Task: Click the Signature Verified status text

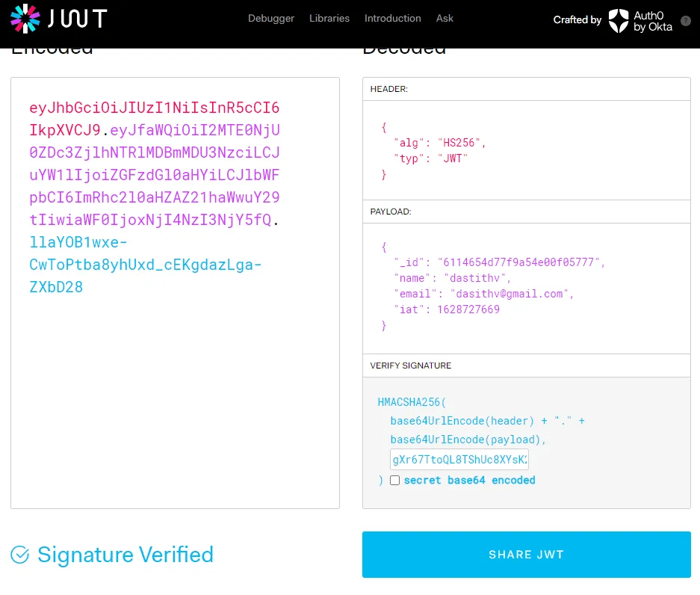Action: pyautogui.click(x=125, y=555)
